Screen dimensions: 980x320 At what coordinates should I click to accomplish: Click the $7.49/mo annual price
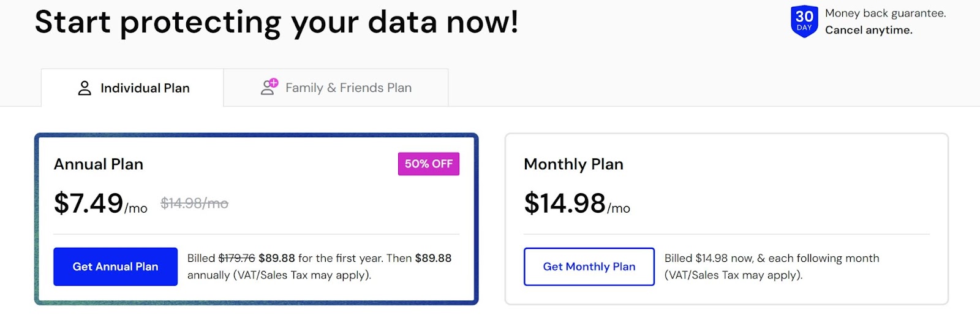(x=100, y=203)
